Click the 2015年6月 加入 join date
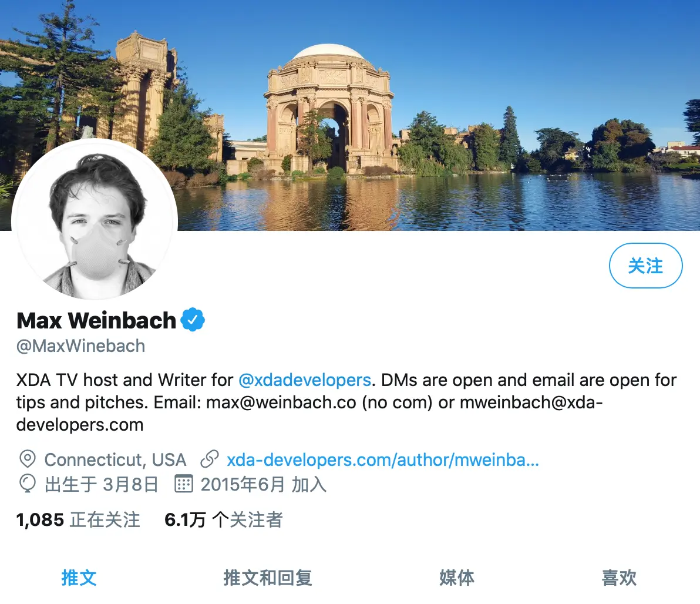The height and width of the screenshot is (604, 700). pos(264,484)
